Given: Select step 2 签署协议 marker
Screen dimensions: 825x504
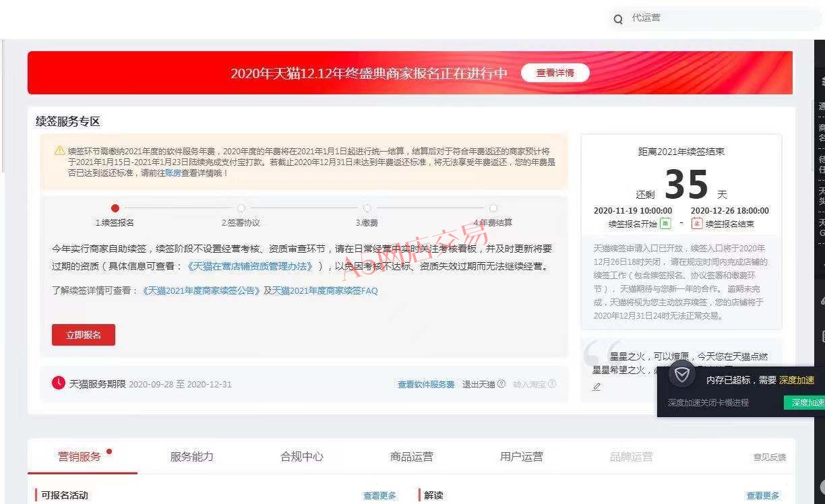Looking at the screenshot, I should 241,208.
